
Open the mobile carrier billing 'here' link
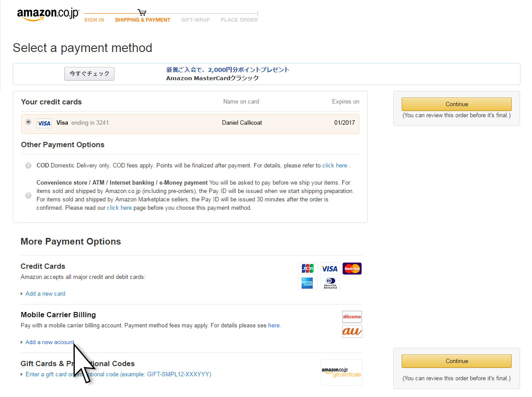[274, 326]
